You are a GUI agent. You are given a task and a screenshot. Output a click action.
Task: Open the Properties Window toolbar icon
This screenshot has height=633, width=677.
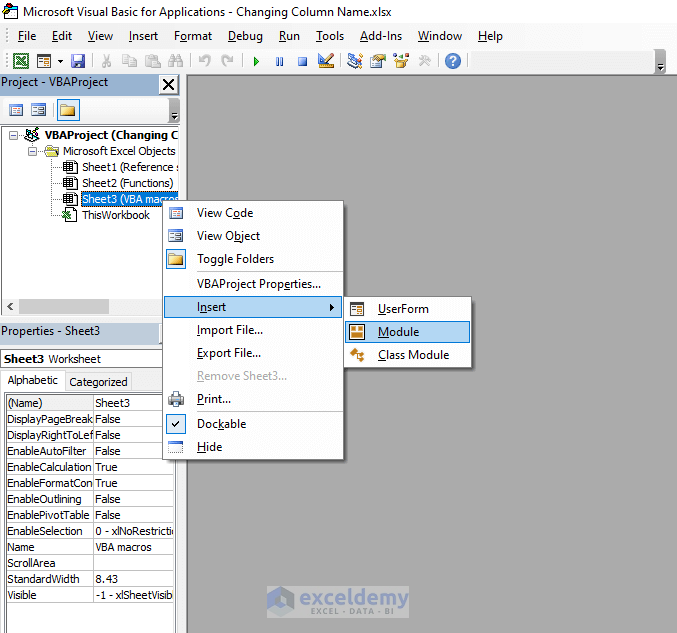[x=378, y=61]
